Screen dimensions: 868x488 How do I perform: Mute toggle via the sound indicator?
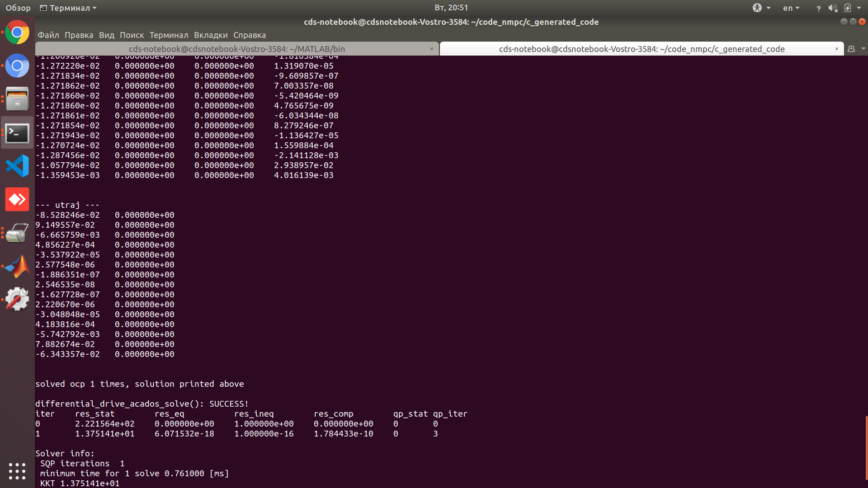click(x=832, y=8)
